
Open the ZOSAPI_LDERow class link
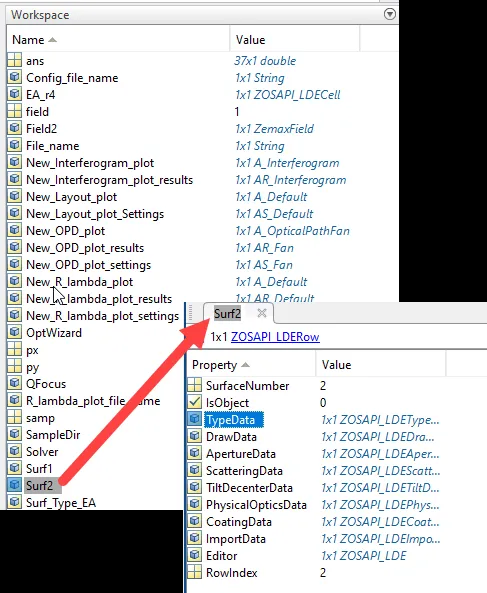[275, 337]
